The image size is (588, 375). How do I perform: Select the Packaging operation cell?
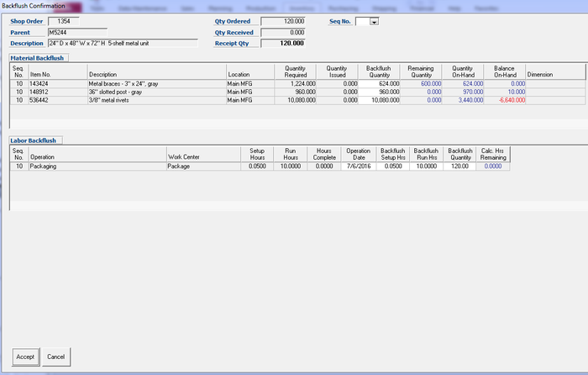point(97,166)
